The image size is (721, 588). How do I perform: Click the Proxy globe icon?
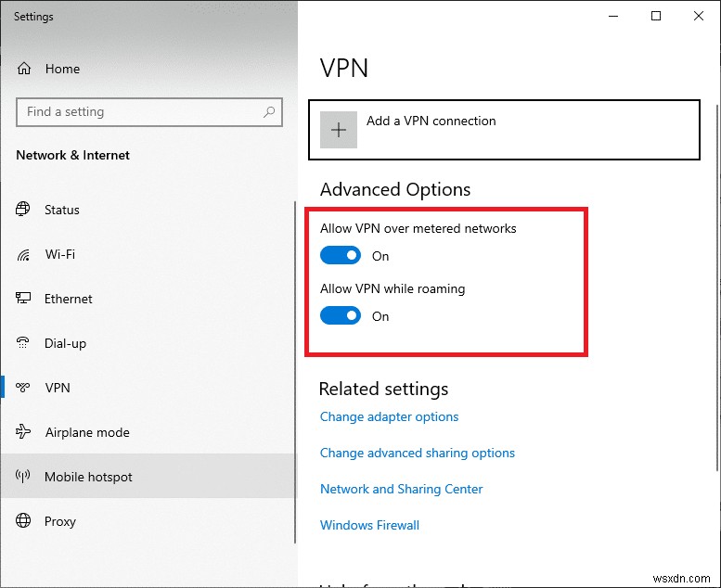pyautogui.click(x=23, y=521)
